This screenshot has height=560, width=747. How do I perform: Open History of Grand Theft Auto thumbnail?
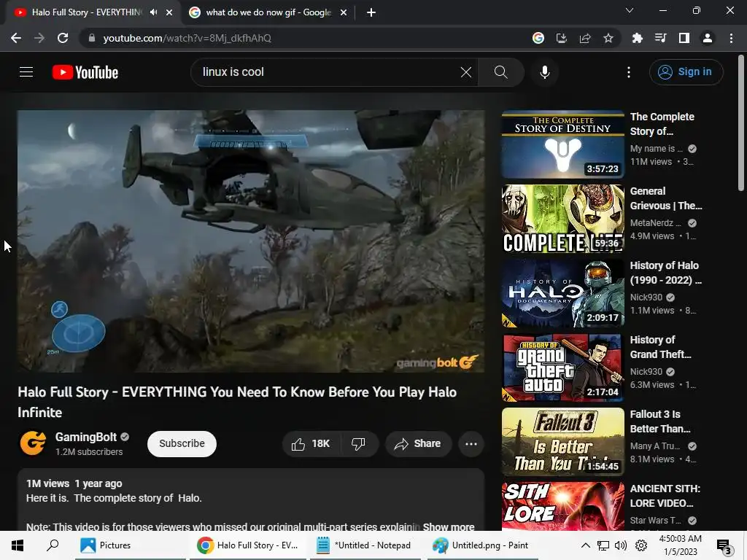(x=562, y=367)
